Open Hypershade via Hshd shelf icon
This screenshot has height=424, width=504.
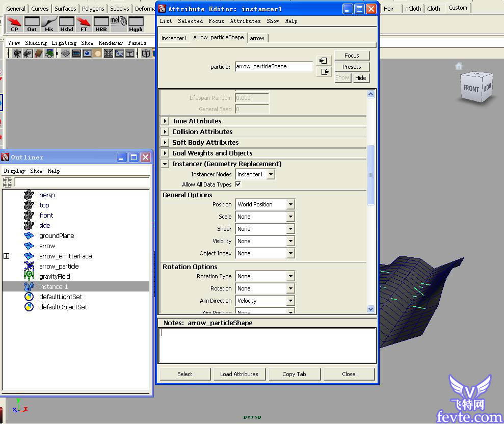point(67,24)
